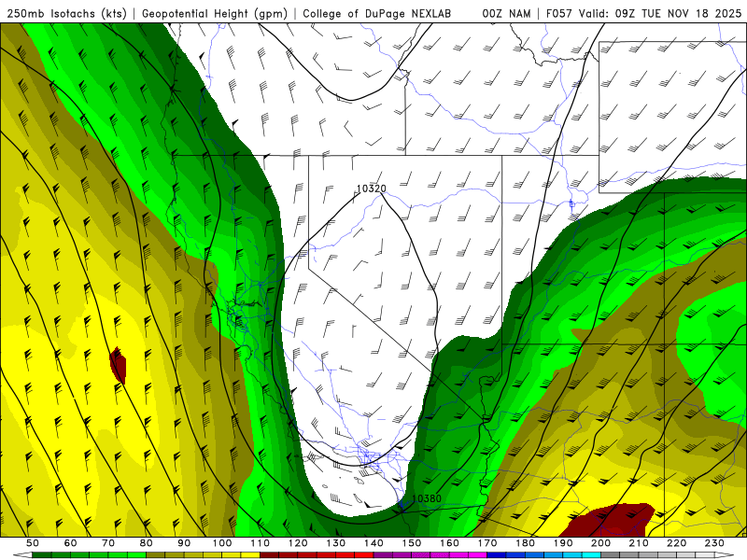Click the legend value 80
This screenshot has height=560, width=747.
click(x=147, y=543)
